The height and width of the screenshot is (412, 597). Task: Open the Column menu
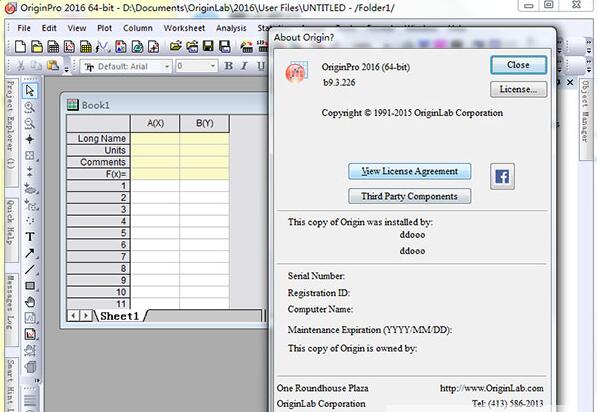pos(137,28)
